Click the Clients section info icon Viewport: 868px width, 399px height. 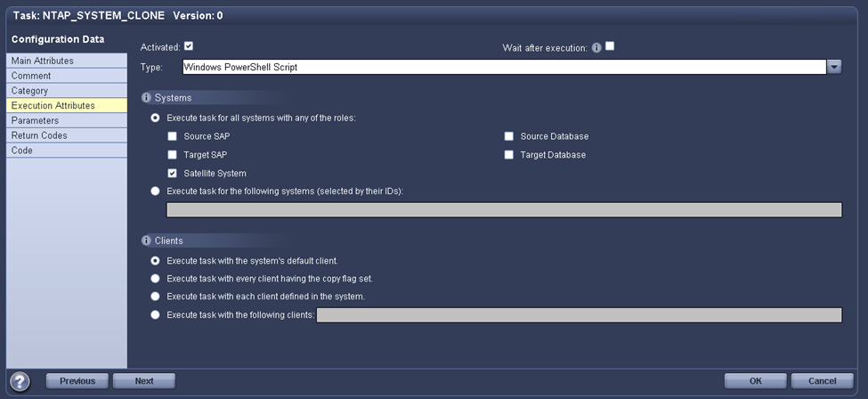[x=147, y=240]
